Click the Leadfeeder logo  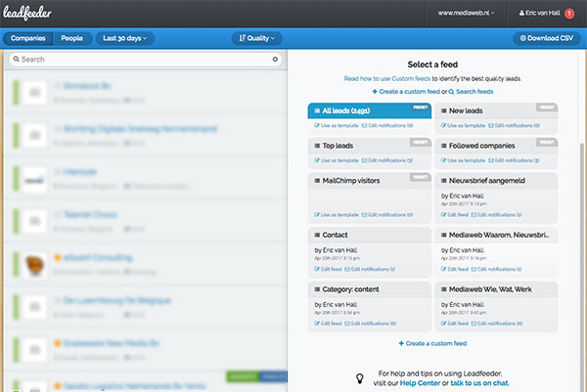click(x=27, y=14)
